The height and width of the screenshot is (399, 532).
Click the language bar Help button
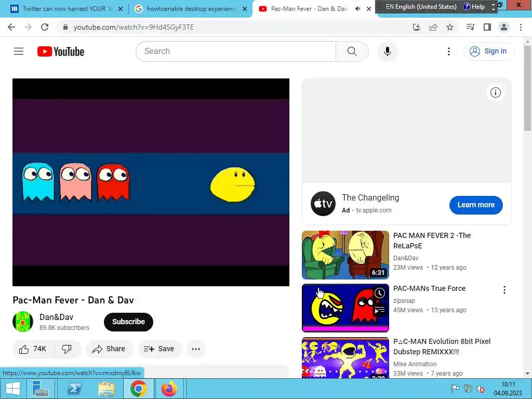[x=474, y=7]
